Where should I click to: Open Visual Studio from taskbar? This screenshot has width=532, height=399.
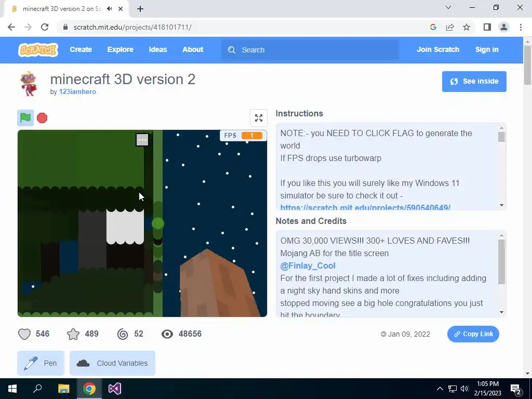tap(115, 389)
